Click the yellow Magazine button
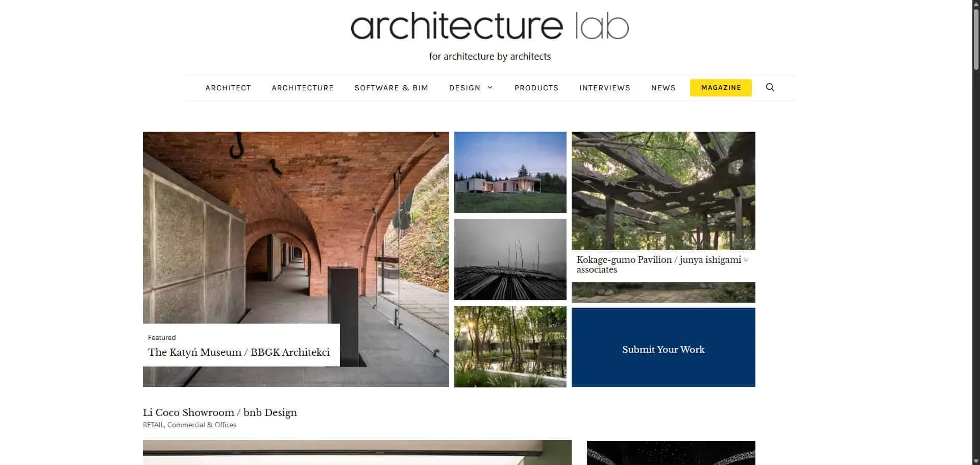Image resolution: width=980 pixels, height=465 pixels. point(721,88)
